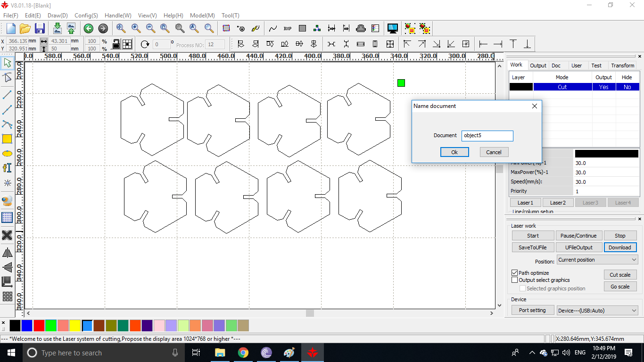644x362 pixels.
Task: Disable the Path optimize checkbox
Action: click(x=515, y=273)
